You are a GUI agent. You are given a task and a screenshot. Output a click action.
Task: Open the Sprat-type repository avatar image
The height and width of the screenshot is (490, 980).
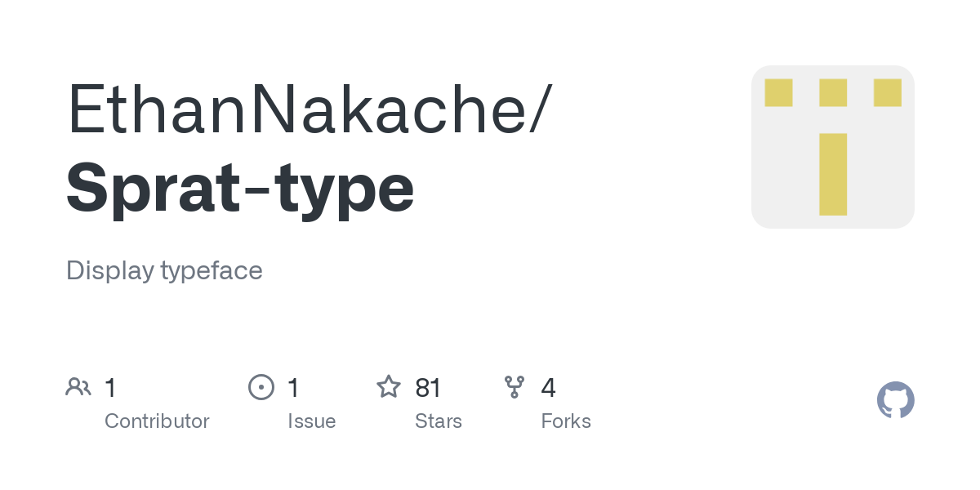(x=832, y=147)
